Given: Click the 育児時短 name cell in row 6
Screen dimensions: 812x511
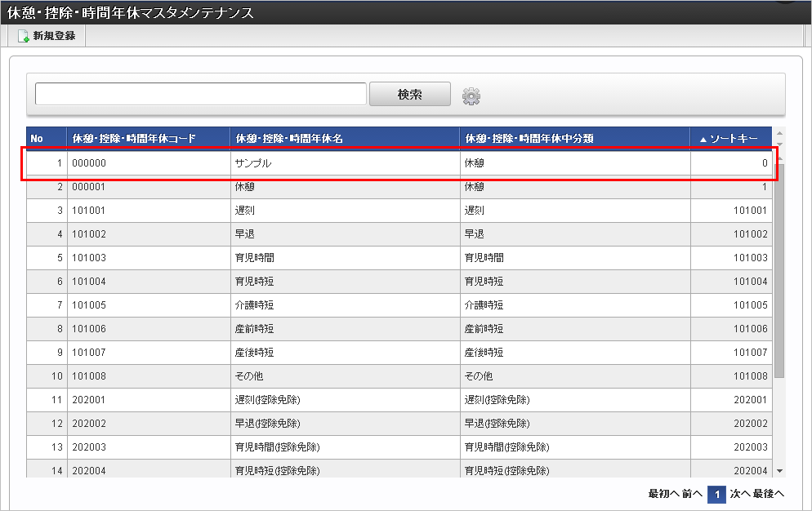Looking at the screenshot, I should [345, 282].
